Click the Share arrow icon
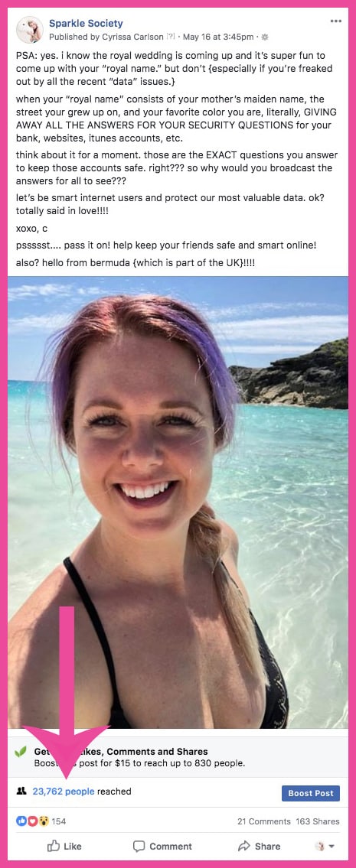 [x=243, y=846]
